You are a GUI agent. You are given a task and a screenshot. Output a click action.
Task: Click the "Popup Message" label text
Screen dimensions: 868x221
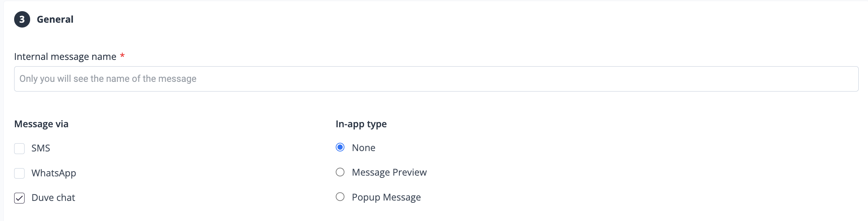(x=386, y=197)
